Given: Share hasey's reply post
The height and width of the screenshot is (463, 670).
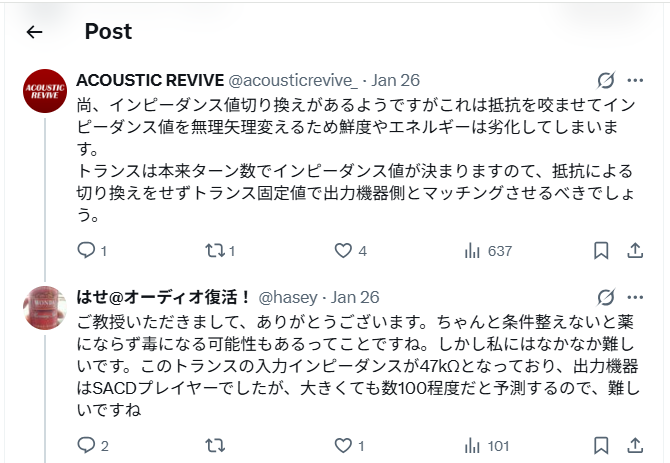Looking at the screenshot, I should pos(635,445).
